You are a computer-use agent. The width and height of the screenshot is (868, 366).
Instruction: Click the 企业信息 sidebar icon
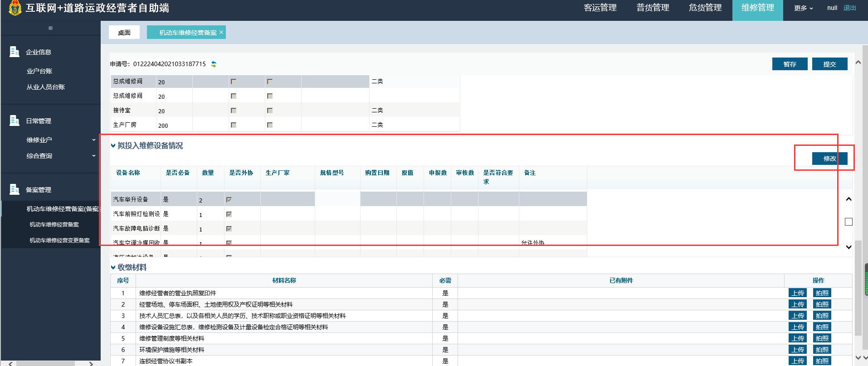pyautogui.click(x=15, y=52)
